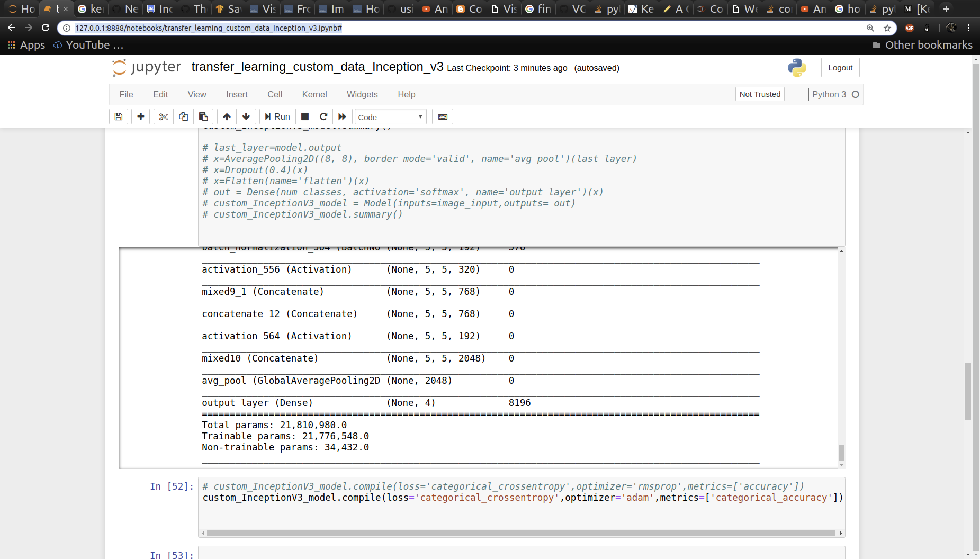The image size is (980, 559).
Task: Click the notebook title transfer_learning_custom_data_Inception_v3
Action: coord(317,67)
